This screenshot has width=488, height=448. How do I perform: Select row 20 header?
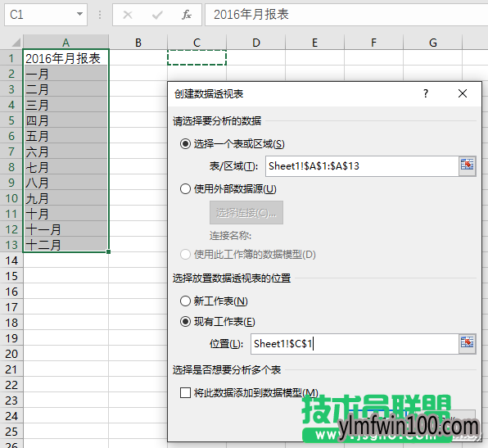pos(11,354)
